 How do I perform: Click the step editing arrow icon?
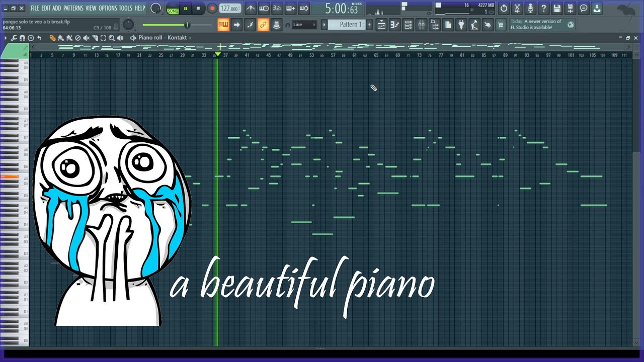coord(236,25)
